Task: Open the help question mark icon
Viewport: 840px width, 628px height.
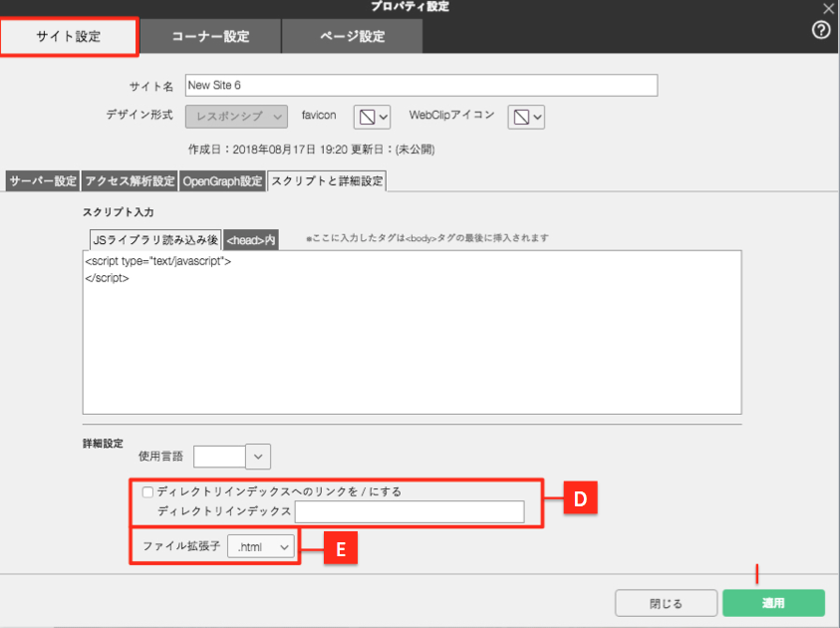Action: tap(821, 30)
